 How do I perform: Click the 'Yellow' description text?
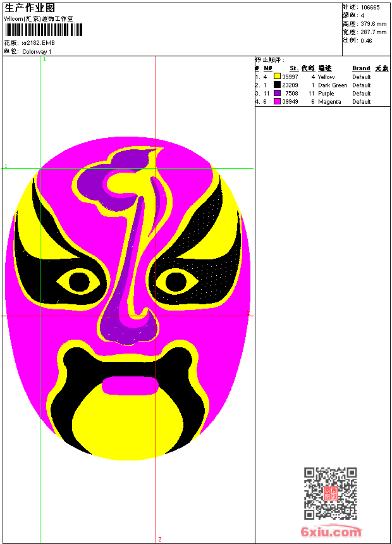(326, 77)
